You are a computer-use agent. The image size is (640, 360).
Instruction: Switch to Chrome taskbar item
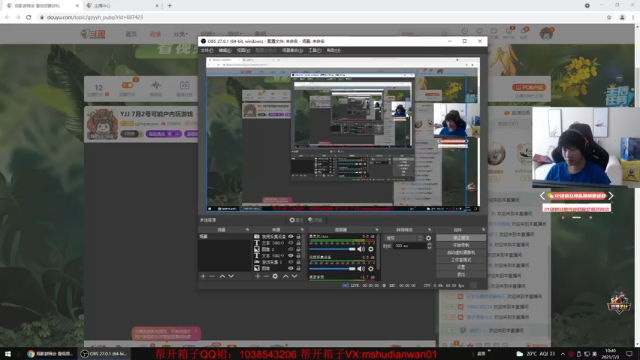(x=50, y=353)
